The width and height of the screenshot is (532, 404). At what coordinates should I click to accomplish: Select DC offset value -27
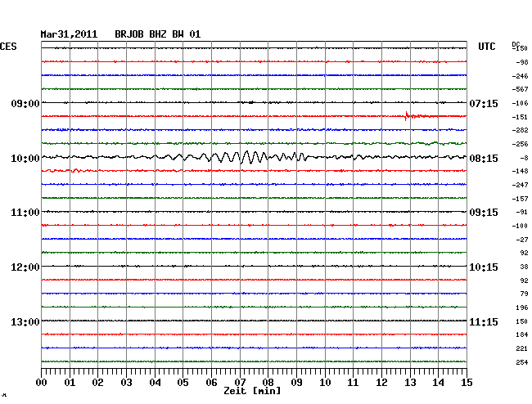[522, 240]
